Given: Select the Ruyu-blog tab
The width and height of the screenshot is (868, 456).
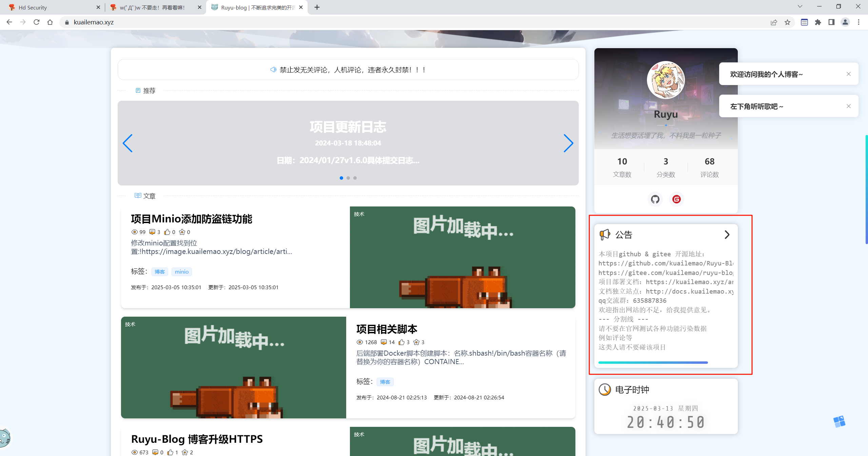Looking at the screenshot, I should coord(257,7).
